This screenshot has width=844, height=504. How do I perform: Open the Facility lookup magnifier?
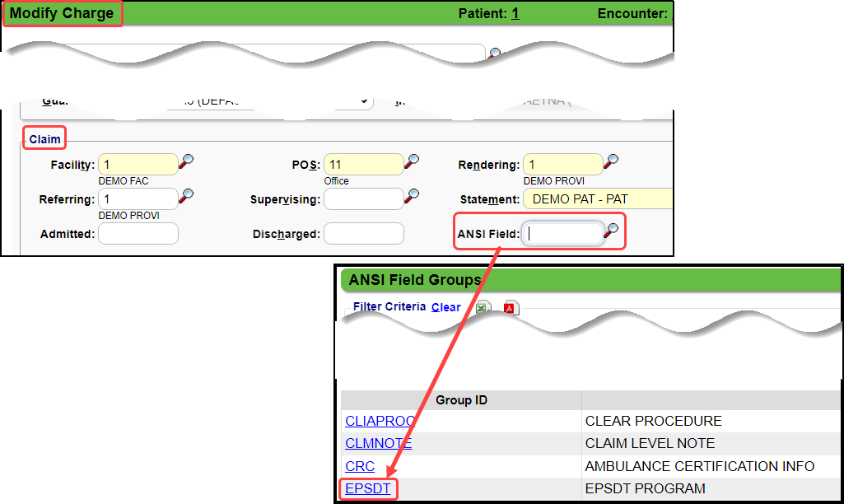point(187,161)
